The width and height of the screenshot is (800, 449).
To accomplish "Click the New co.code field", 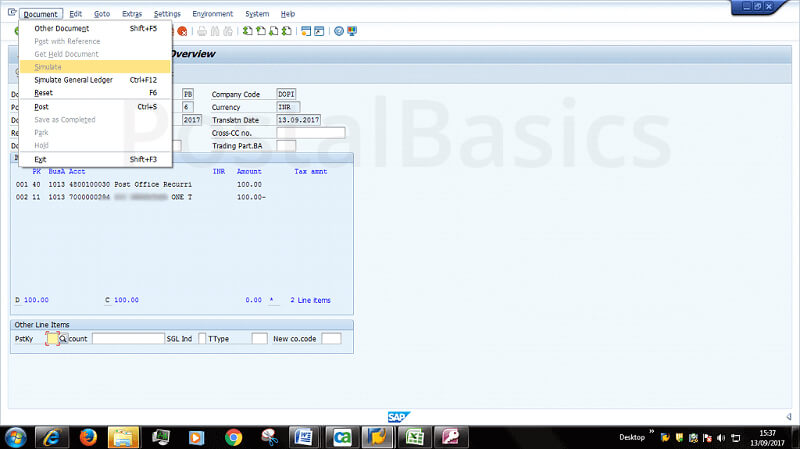I will 331,339.
